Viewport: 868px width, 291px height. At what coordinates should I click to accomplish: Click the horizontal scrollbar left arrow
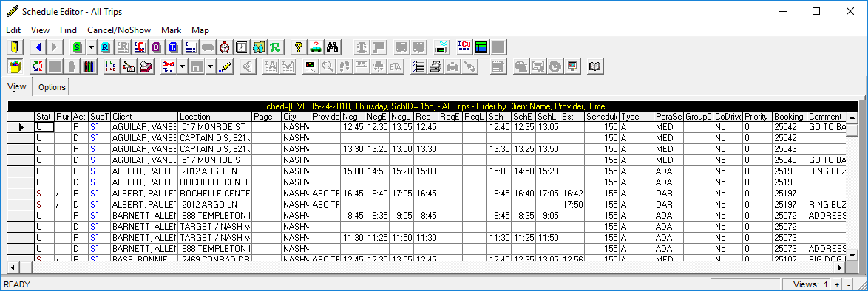13,267
